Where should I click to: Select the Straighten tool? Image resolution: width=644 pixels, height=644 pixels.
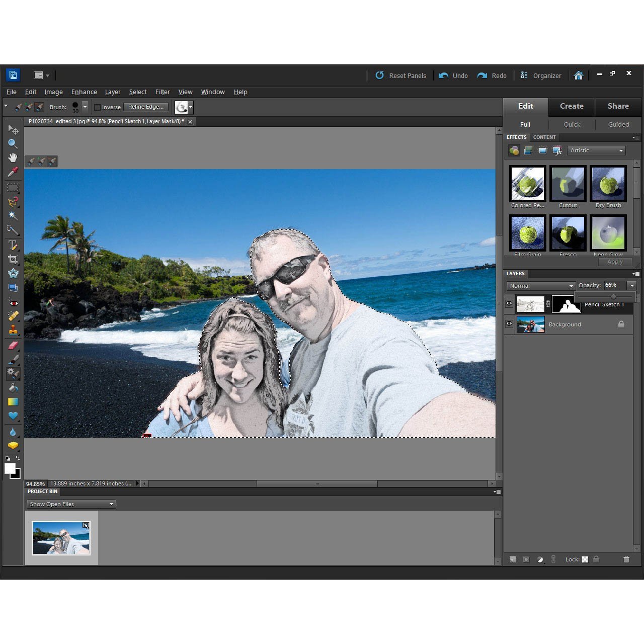click(x=13, y=288)
